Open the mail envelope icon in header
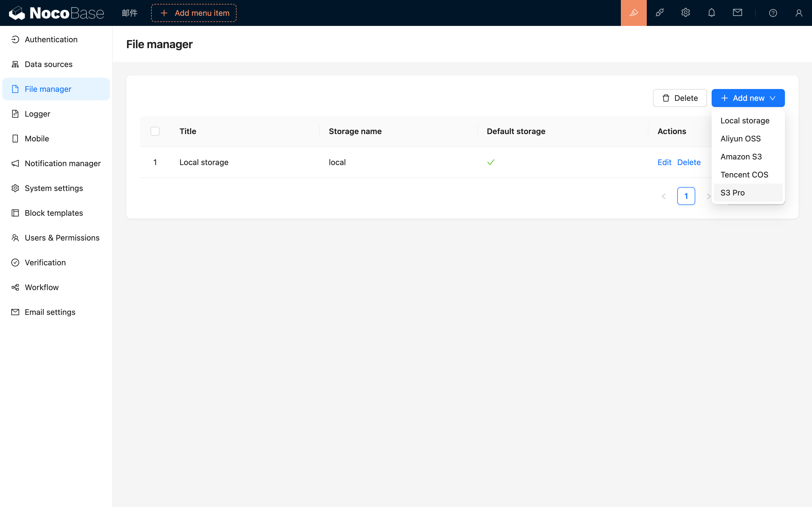 [737, 13]
